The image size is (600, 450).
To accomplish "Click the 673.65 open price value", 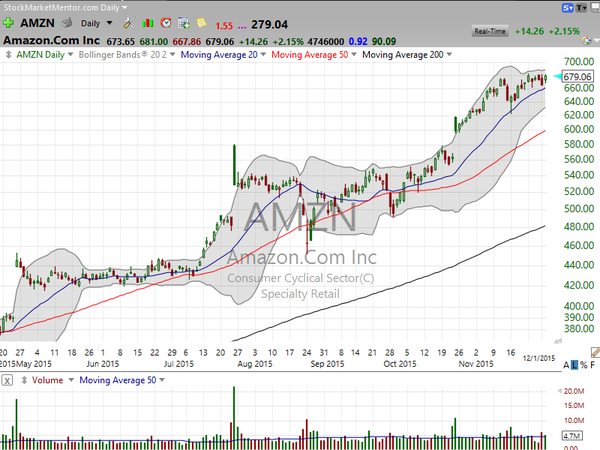I will tap(120, 41).
